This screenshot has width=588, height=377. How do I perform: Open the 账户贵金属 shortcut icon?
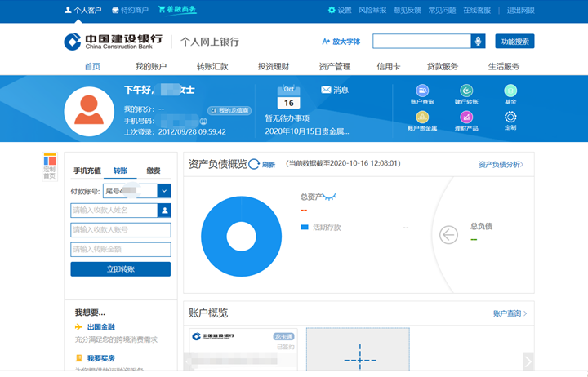(x=422, y=117)
